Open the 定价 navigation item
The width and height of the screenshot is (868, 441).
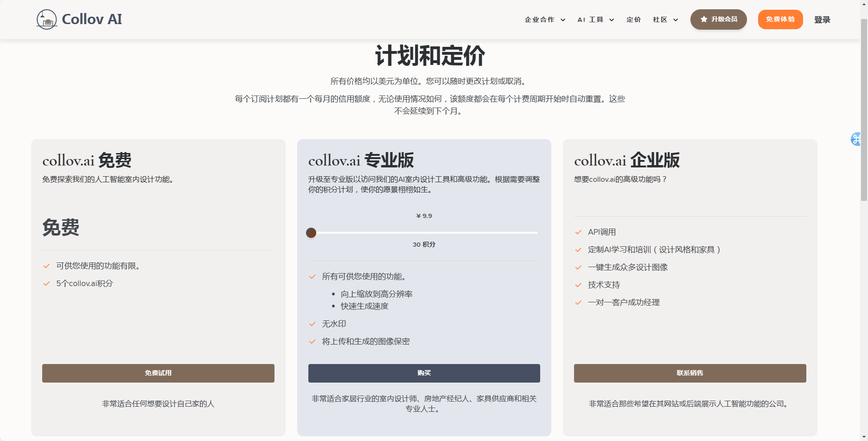633,19
